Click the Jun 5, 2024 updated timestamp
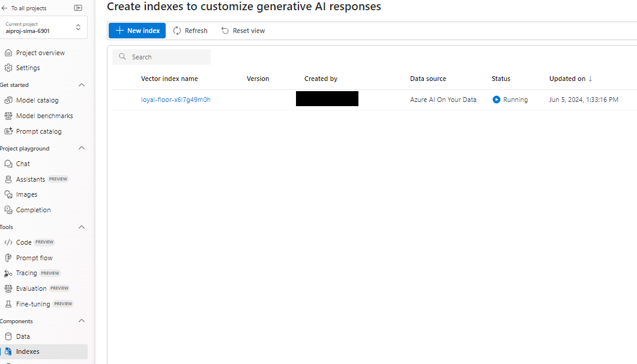The height and width of the screenshot is (364, 637). coord(584,100)
